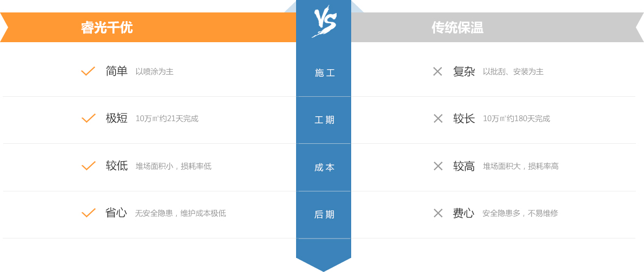Select the 成本 category in blue column

point(324,167)
